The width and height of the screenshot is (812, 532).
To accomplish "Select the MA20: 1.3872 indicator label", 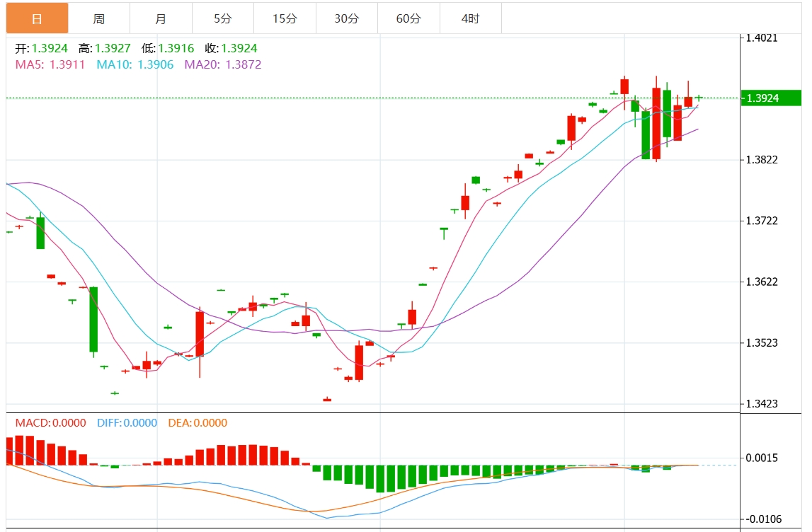I will tap(223, 64).
